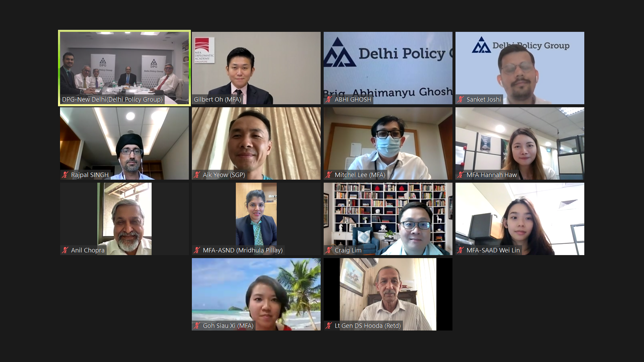Select the ABHI GHOSH participant tile
644x362 pixels.
point(388,68)
